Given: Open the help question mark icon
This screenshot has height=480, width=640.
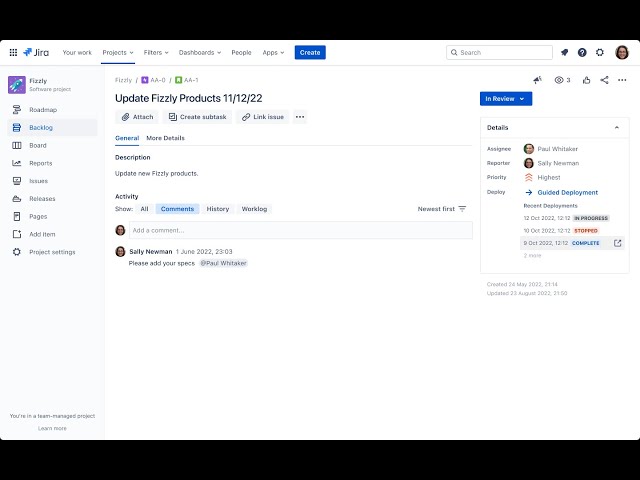Looking at the screenshot, I should (582, 52).
